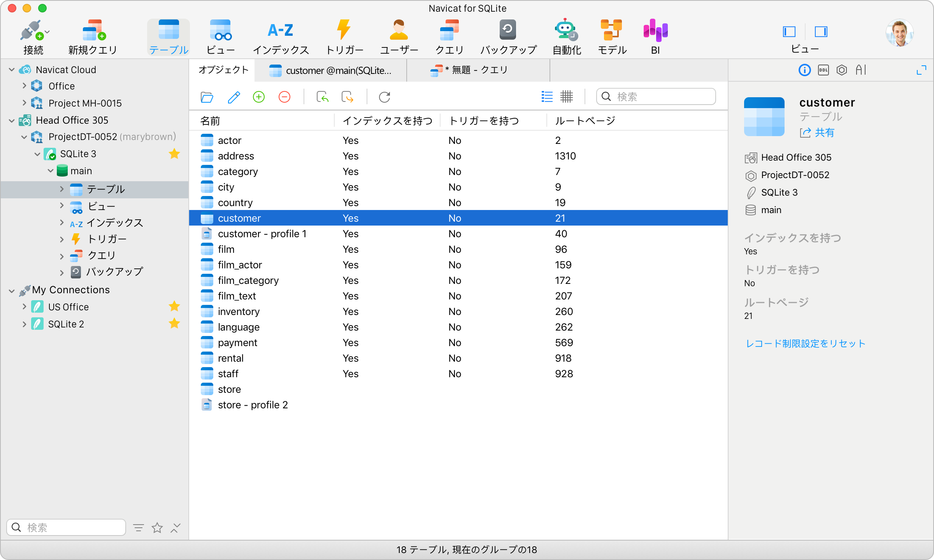Collapse the SQLite 3 connection

click(x=37, y=154)
